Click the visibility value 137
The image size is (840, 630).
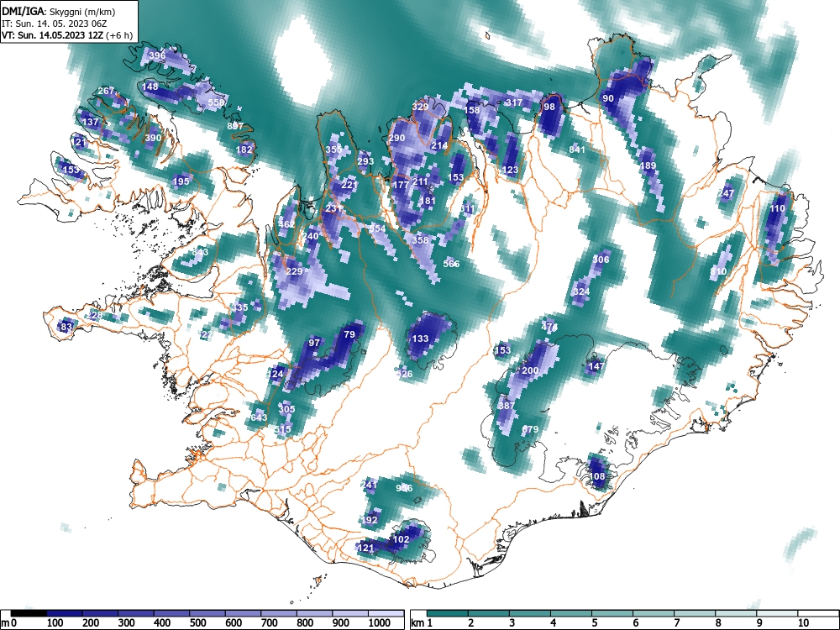[x=90, y=122]
